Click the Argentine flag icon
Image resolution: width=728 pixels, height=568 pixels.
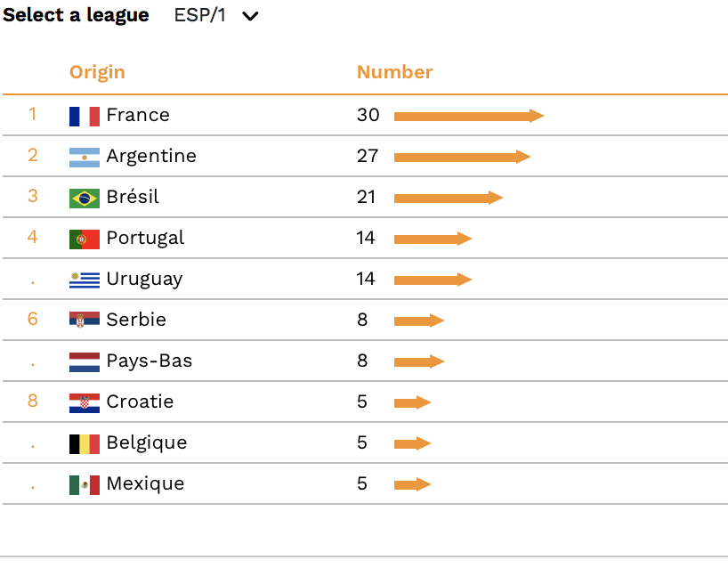(x=85, y=158)
